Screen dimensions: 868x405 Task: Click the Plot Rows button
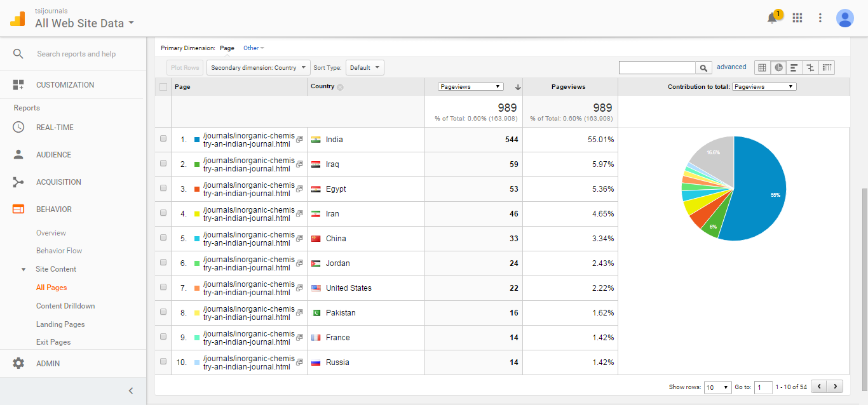185,67
